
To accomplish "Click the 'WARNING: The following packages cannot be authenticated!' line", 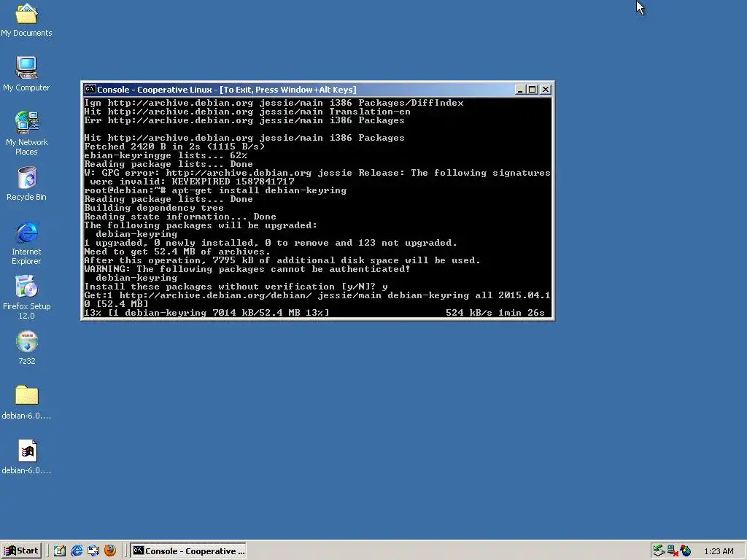I will pos(247,269).
